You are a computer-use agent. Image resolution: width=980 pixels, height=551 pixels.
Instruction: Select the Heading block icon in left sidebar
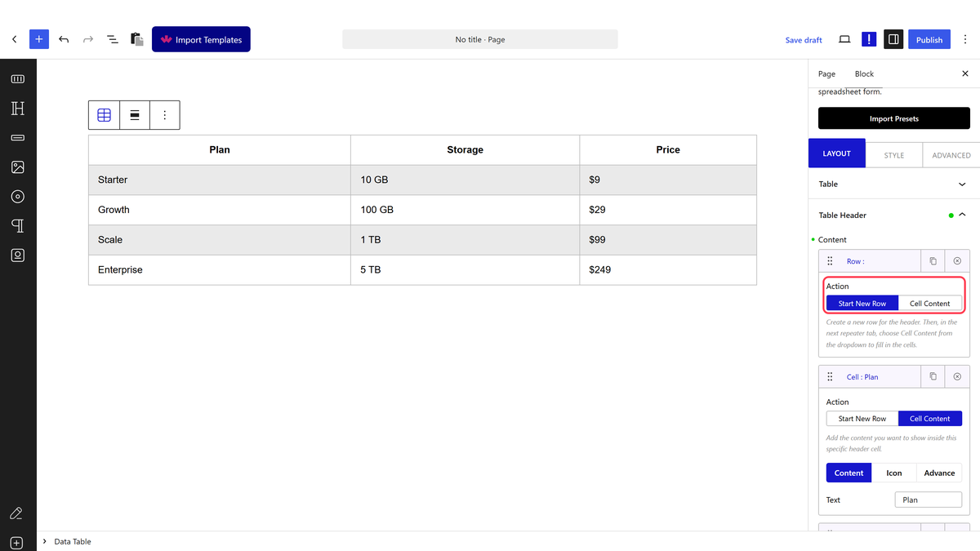(18, 109)
